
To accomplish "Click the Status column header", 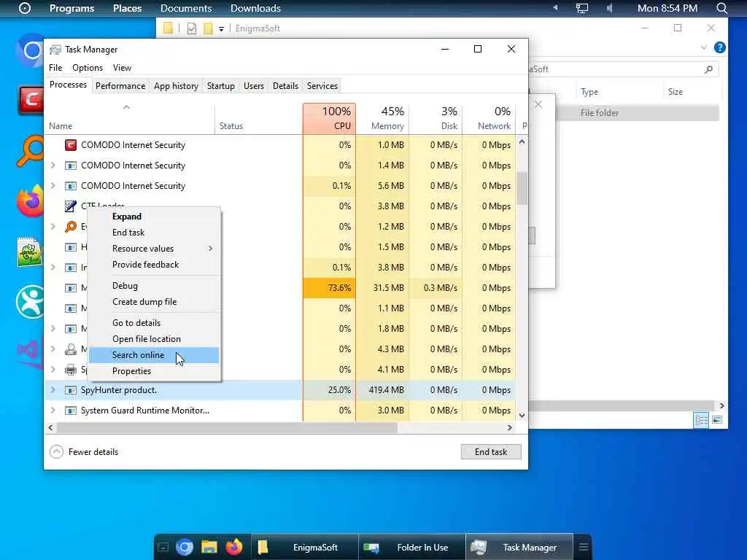I will point(259,119).
